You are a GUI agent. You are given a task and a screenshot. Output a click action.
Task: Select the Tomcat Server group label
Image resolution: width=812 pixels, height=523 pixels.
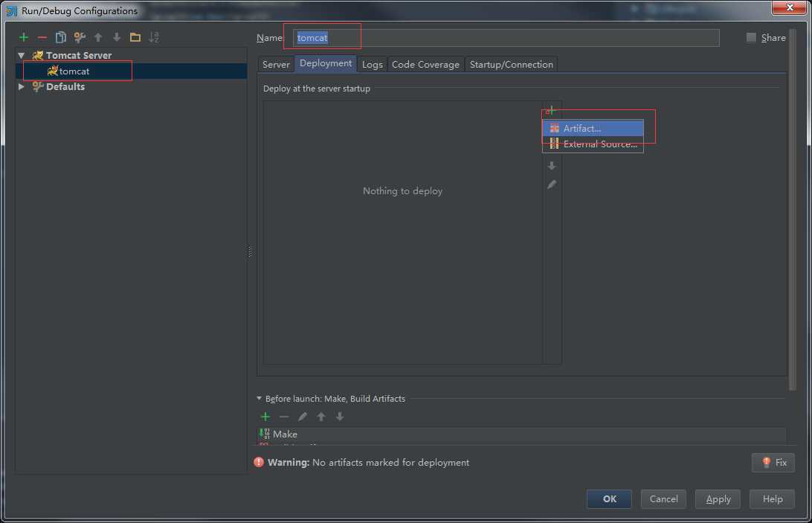click(79, 56)
